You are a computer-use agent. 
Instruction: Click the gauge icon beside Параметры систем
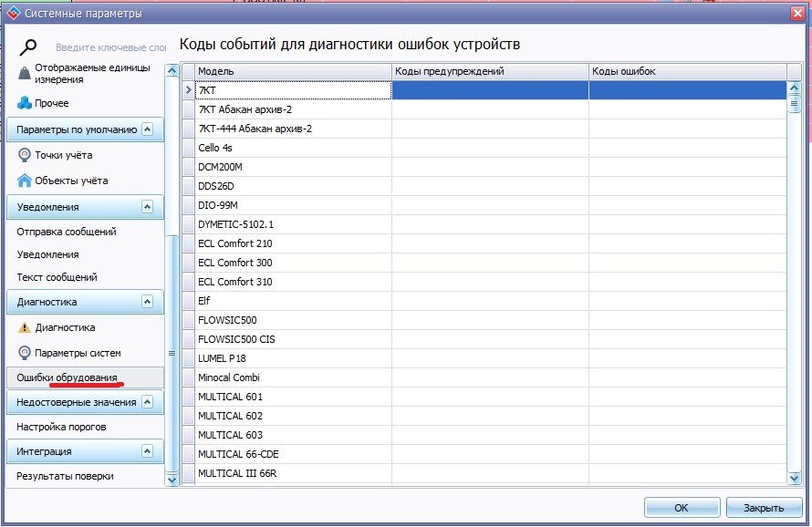pos(24,353)
